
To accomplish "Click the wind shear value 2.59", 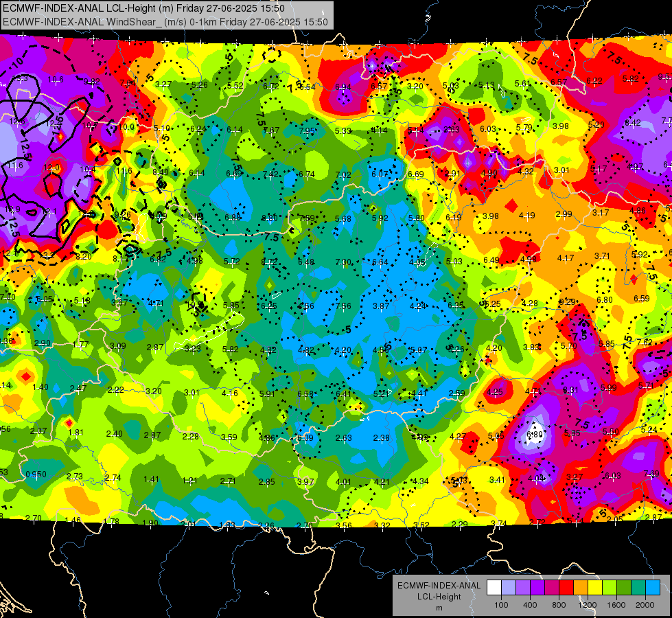I will [x=457, y=393].
